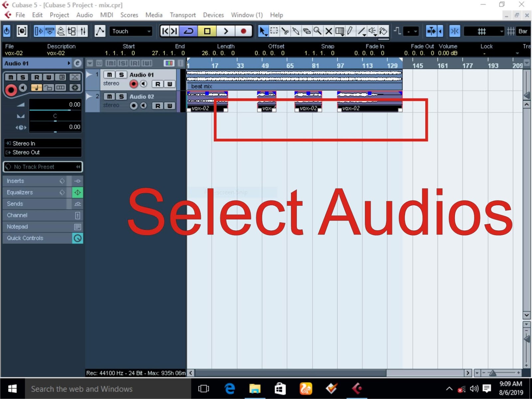Select the Split tool scissors icon
The image size is (532, 399).
(x=285, y=31)
